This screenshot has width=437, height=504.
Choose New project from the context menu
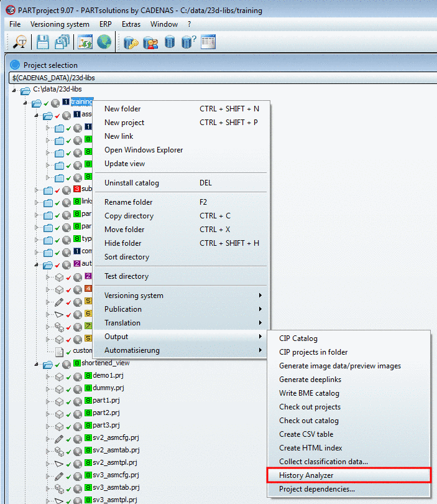pyautogui.click(x=181, y=123)
